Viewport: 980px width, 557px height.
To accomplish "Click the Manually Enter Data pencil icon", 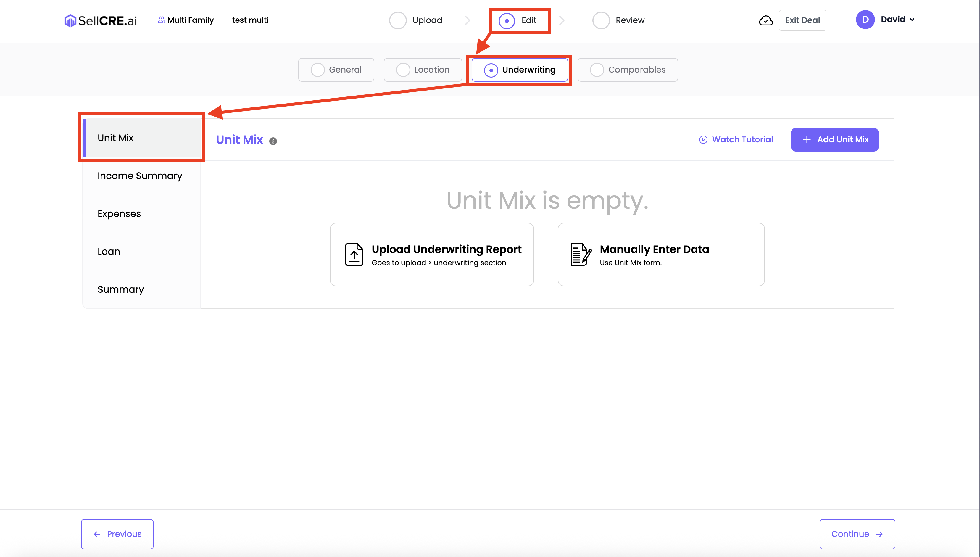I will pos(581,255).
